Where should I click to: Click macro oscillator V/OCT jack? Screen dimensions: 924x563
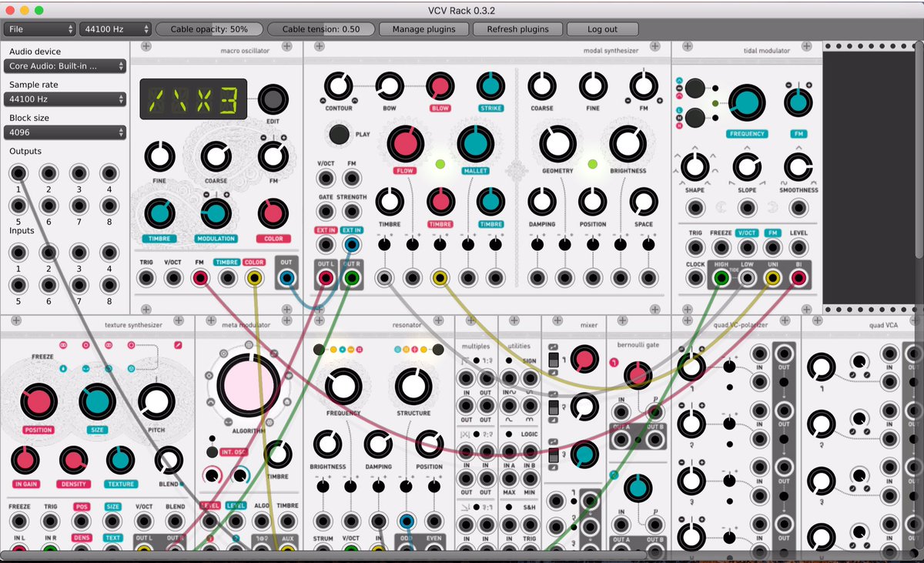tap(173, 278)
